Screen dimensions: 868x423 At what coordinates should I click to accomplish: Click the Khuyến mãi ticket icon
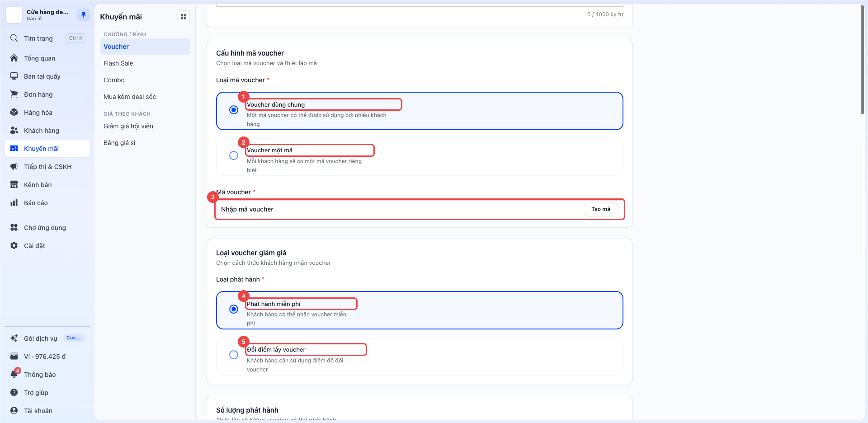14,149
